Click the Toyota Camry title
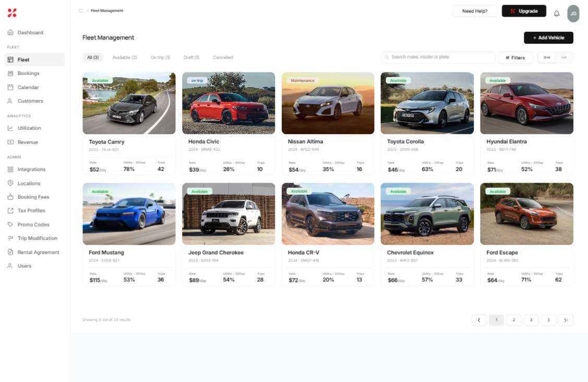Viewport: 588px width, 382px height. 106,142
